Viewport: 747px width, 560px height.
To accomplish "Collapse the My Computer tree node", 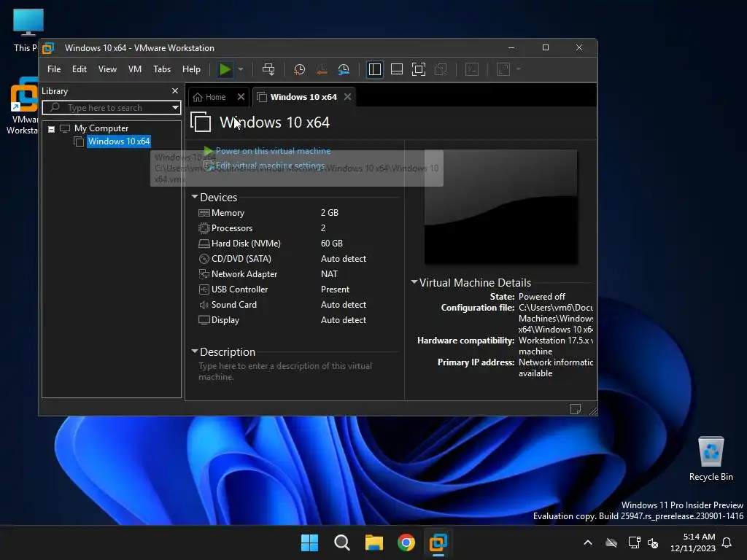I will [52, 128].
